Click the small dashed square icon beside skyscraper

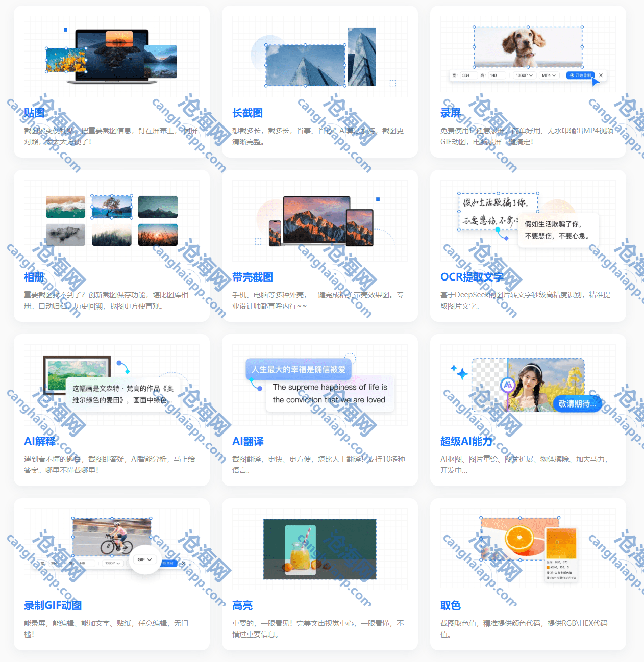point(393,83)
